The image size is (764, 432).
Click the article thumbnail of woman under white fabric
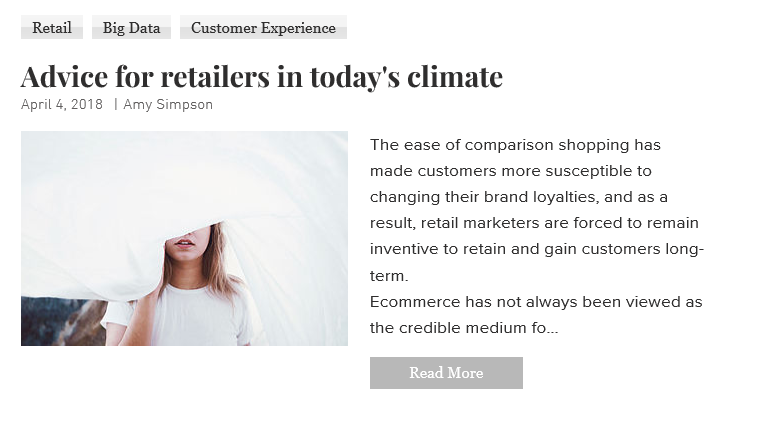point(184,238)
